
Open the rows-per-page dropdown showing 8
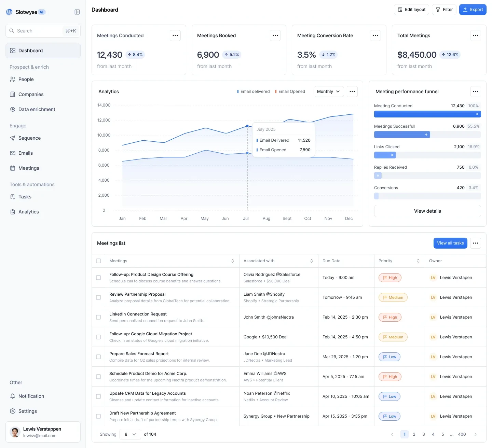(x=130, y=434)
